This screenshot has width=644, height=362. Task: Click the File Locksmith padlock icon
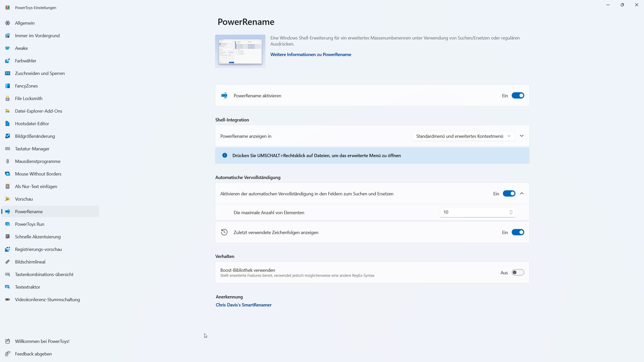[8, 99]
